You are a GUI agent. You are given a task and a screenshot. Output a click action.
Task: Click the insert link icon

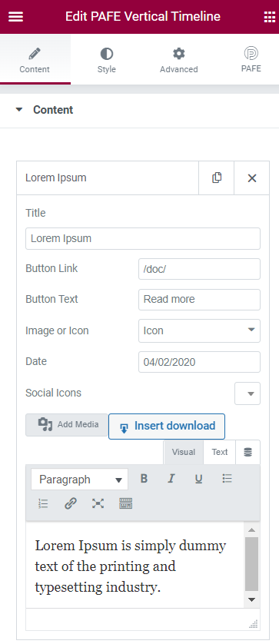[71, 503]
